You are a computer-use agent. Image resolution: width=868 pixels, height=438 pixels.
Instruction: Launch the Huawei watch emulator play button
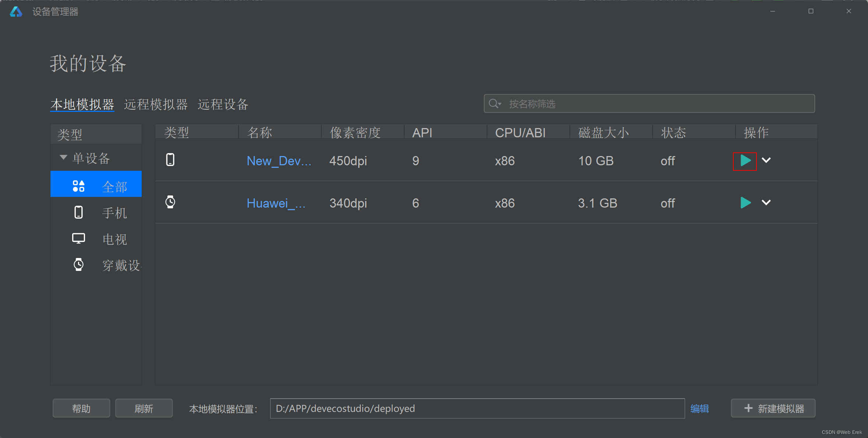coord(745,203)
